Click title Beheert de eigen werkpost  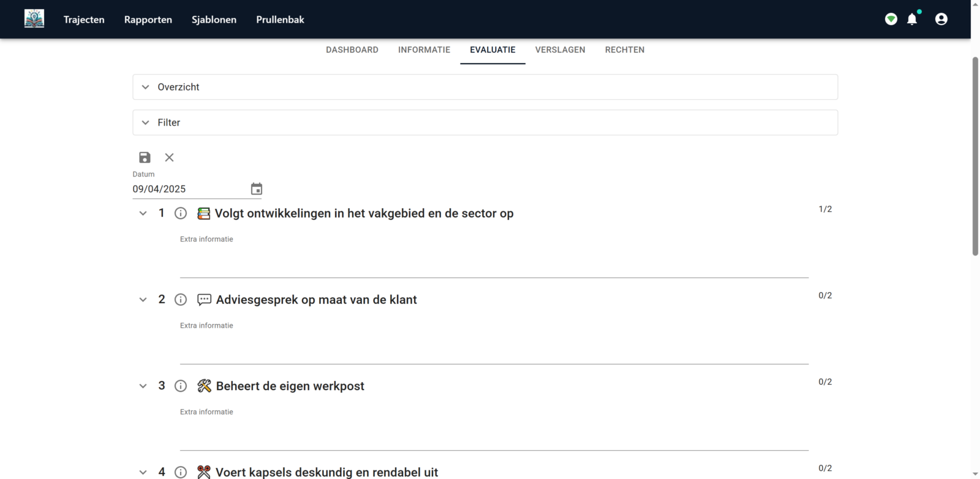click(x=290, y=386)
